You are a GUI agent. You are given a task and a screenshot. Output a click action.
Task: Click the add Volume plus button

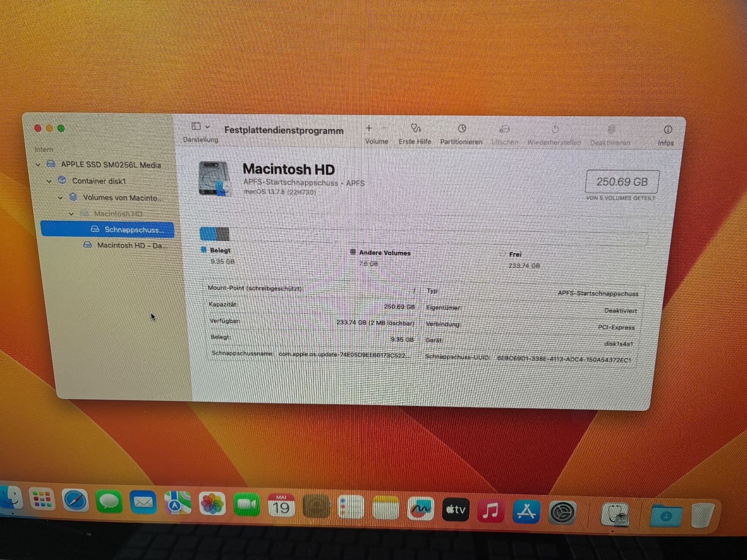point(369,128)
